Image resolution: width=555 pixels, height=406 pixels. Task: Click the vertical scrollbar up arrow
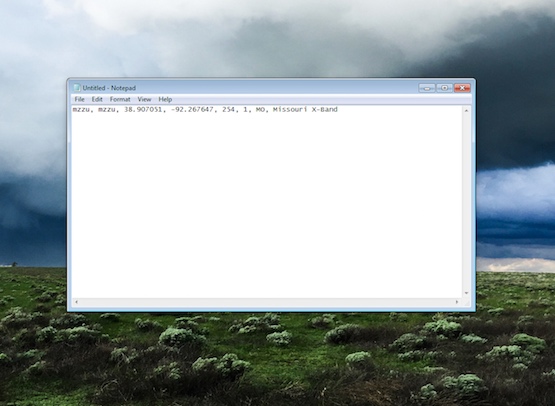coord(466,111)
